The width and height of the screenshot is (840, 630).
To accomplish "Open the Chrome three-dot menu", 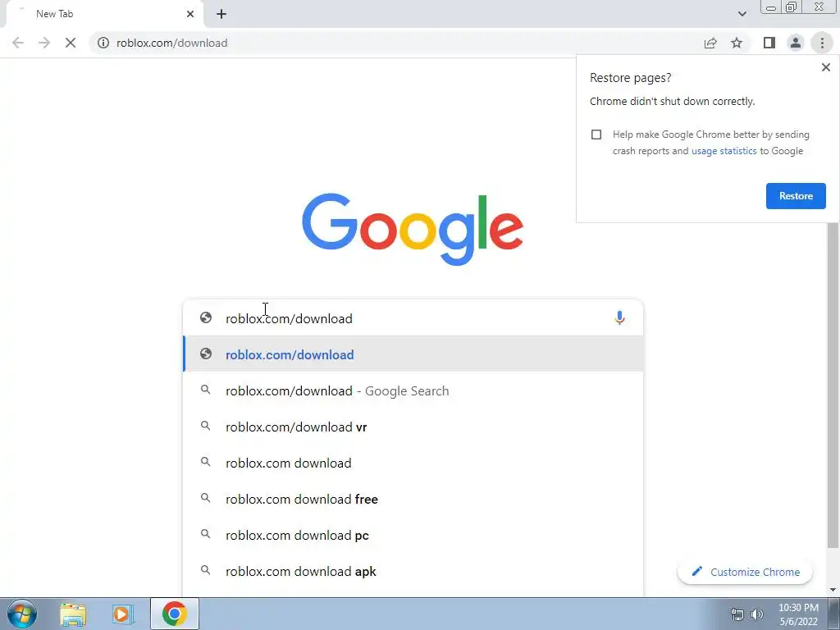I will pos(822,43).
